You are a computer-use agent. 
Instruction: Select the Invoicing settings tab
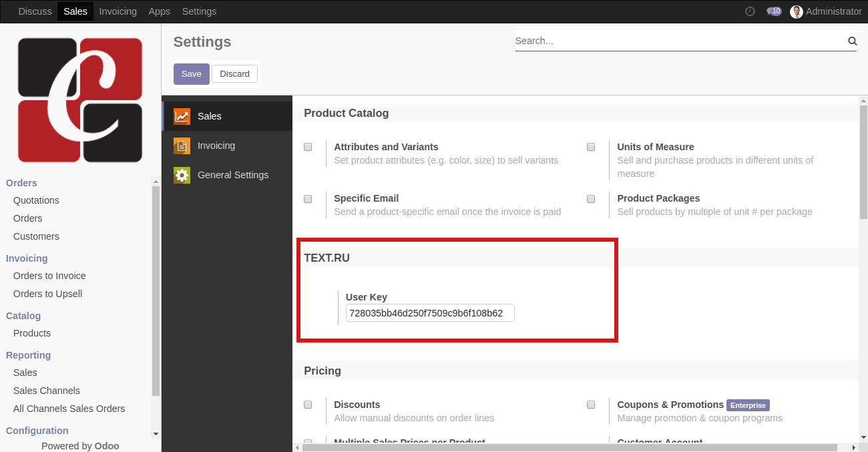[x=227, y=146]
